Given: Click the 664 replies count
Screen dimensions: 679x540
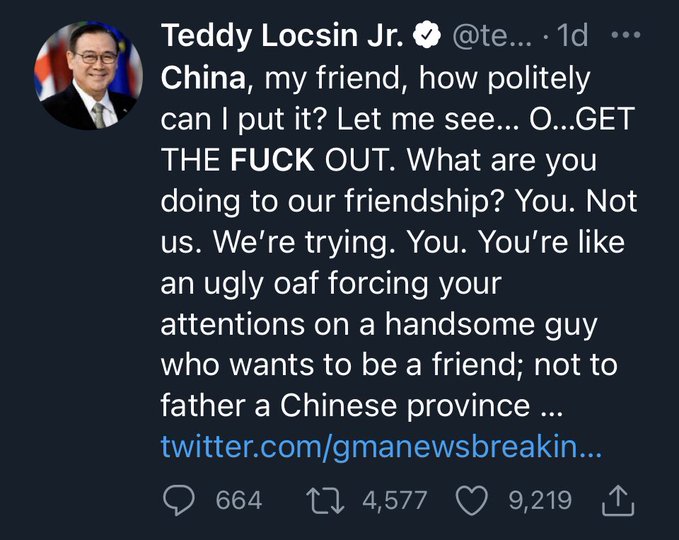Looking at the screenshot, I should point(239,501).
